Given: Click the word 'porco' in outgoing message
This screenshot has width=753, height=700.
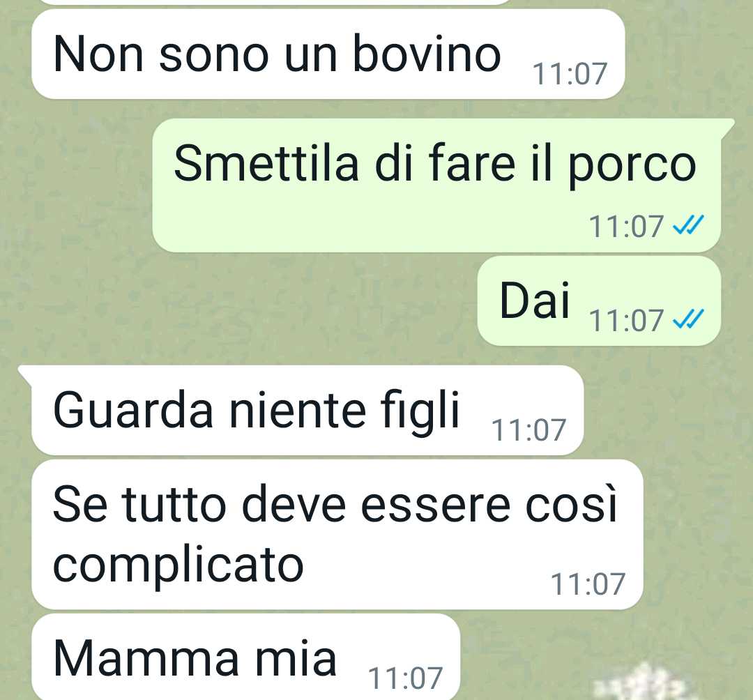Looking at the screenshot, I should point(632,166).
